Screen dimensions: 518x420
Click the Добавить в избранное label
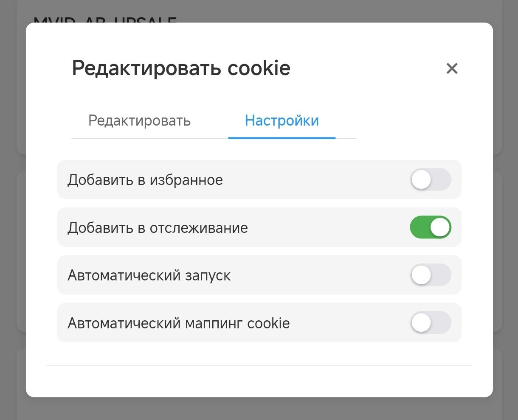coord(145,180)
